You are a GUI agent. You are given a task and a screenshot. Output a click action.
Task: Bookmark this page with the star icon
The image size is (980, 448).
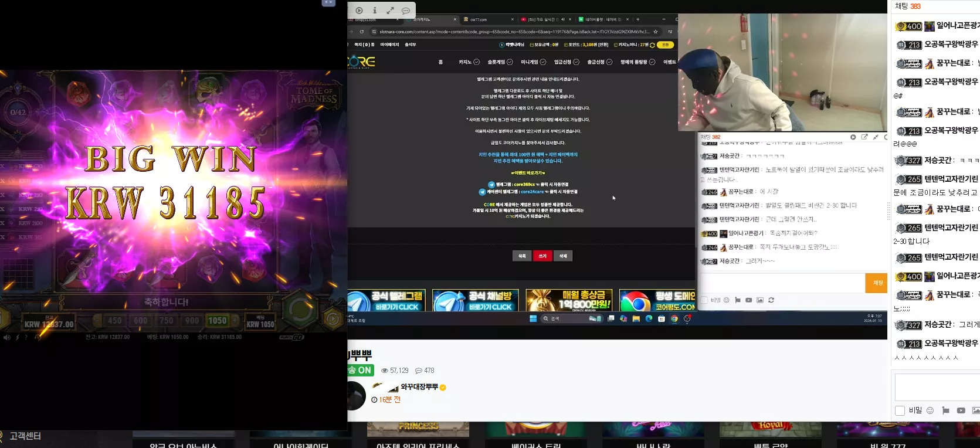pos(656,32)
